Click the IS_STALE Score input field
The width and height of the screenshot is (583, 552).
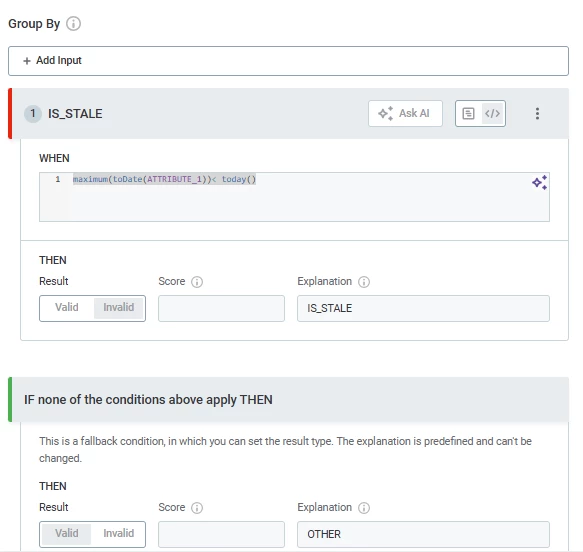click(x=221, y=308)
